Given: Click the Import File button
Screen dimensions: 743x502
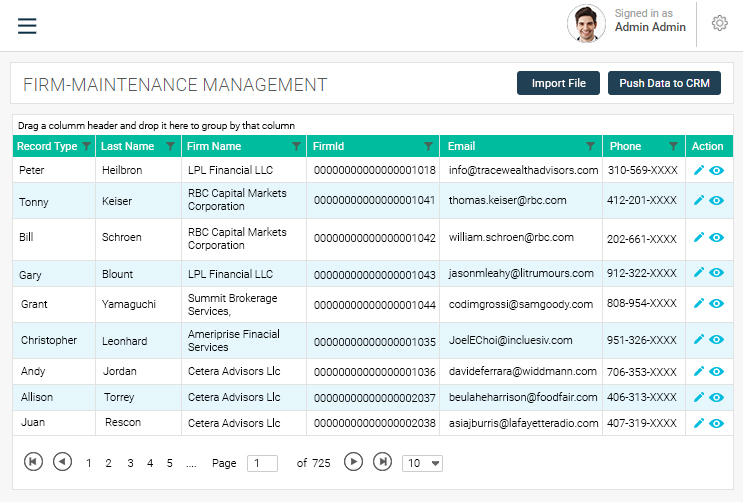Looking at the screenshot, I should (558, 83).
